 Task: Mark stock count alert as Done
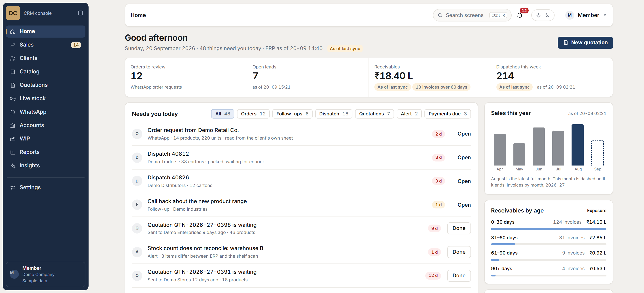[459, 252]
